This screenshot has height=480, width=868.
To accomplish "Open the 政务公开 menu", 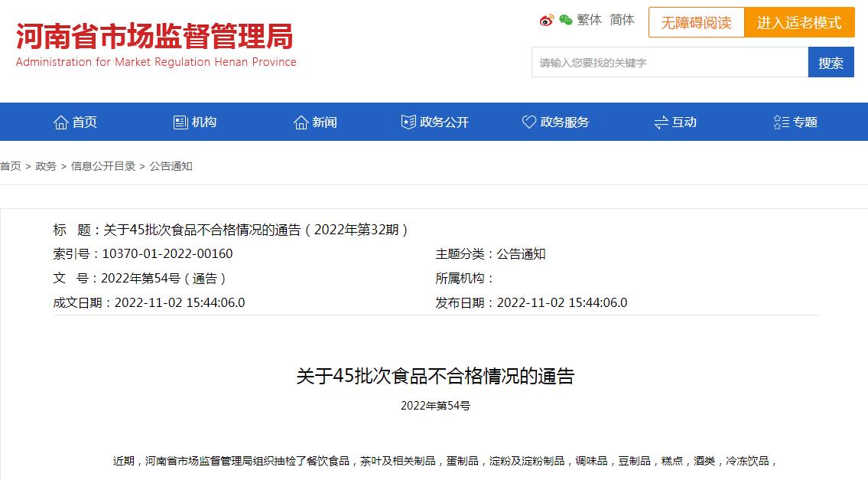I will 435,121.
